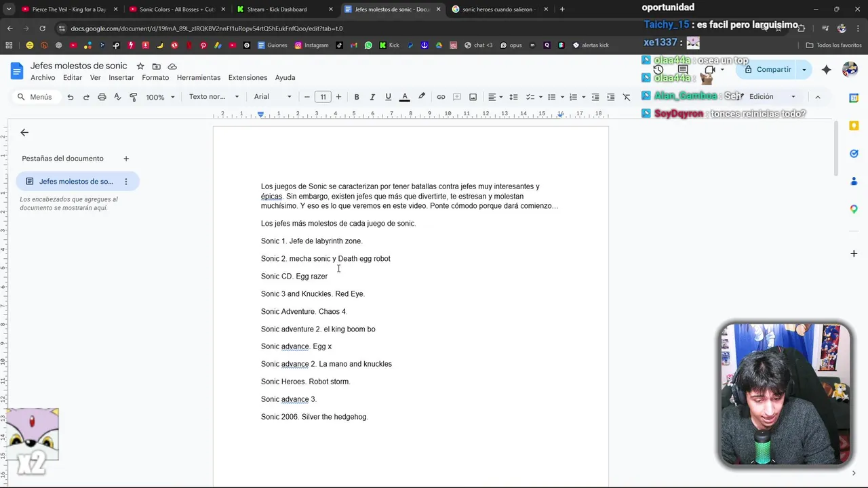Open the text alignment dropdown
Screen dimensions: 868x488
(496, 97)
